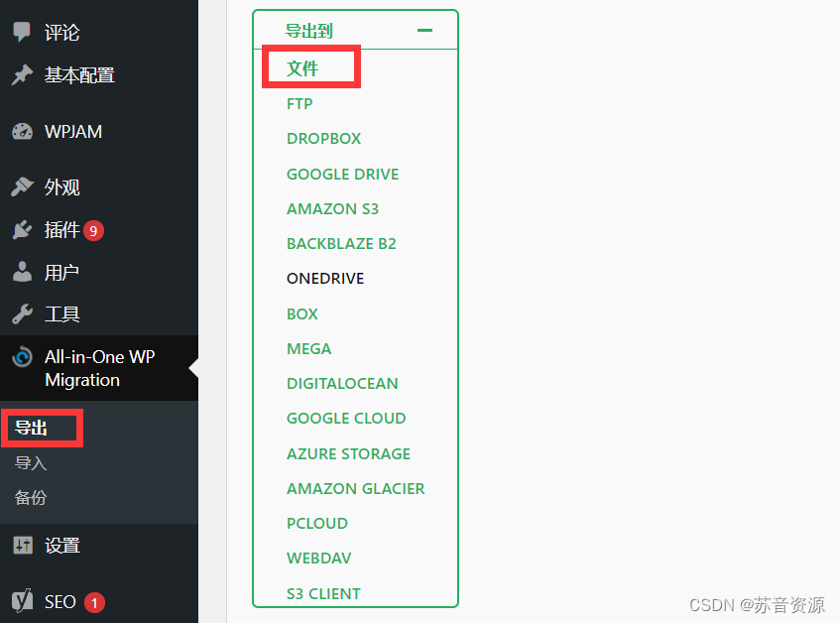Click the red plugins update count badge
Screen dimensions: 840x623
(x=93, y=231)
